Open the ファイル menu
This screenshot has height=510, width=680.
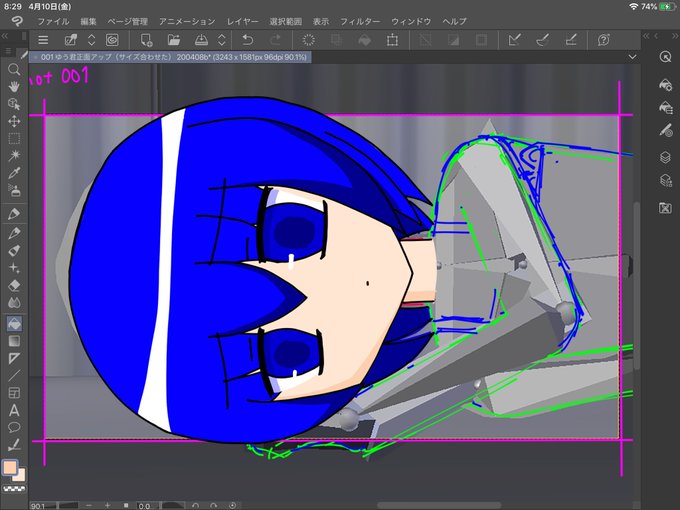tap(53, 21)
